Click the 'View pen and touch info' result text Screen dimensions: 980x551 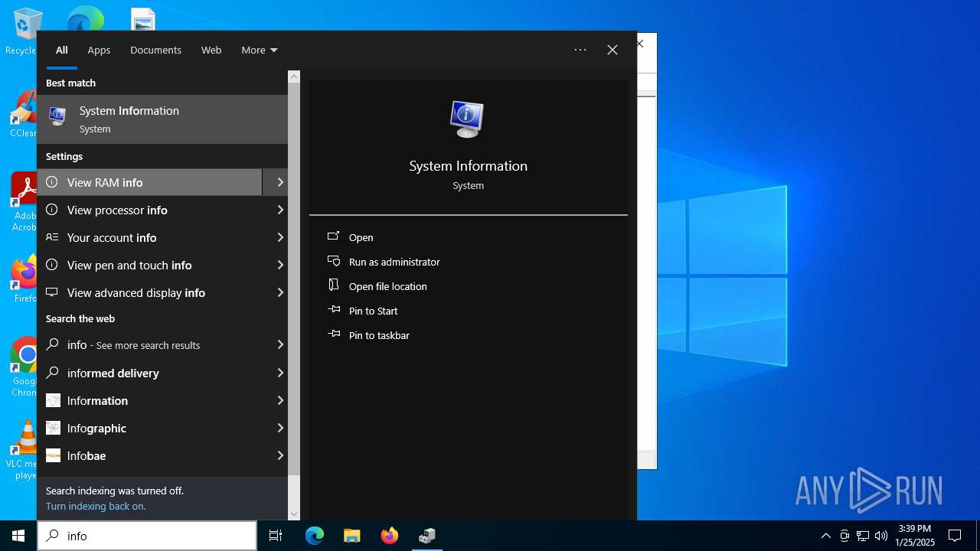pos(129,265)
